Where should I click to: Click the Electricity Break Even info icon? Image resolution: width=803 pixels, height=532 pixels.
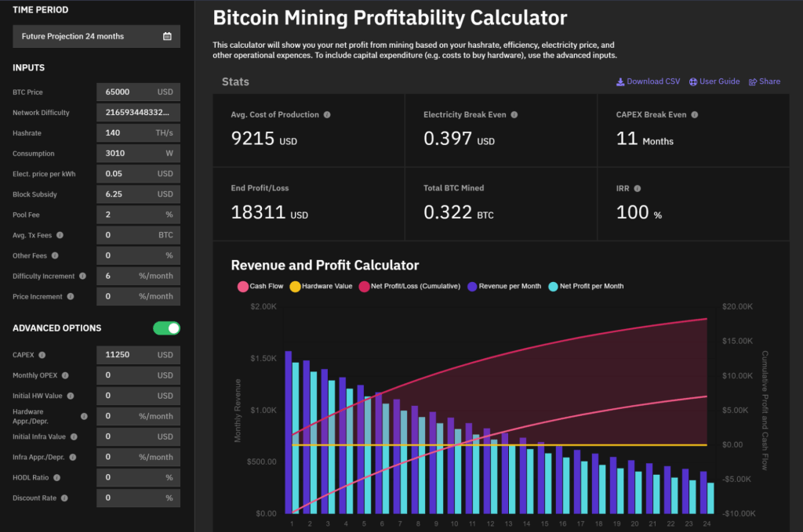[x=514, y=114]
